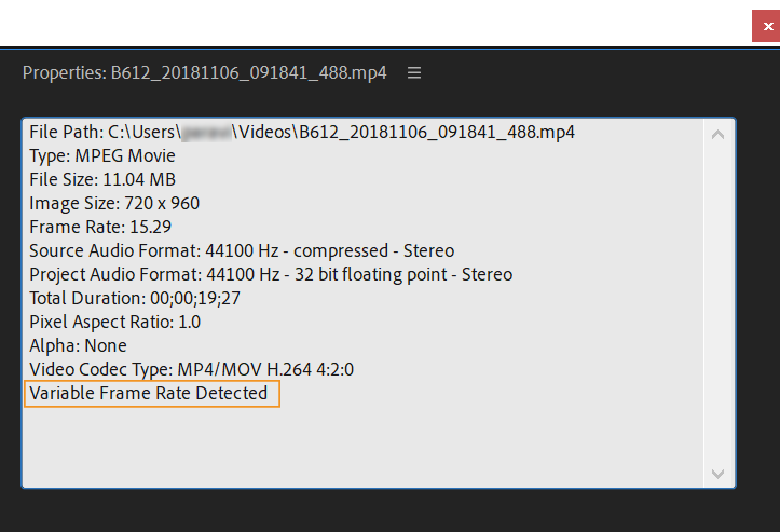Click the Frame Rate: 15.29 line
Image resolution: width=780 pixels, height=532 pixels.
tap(100, 227)
